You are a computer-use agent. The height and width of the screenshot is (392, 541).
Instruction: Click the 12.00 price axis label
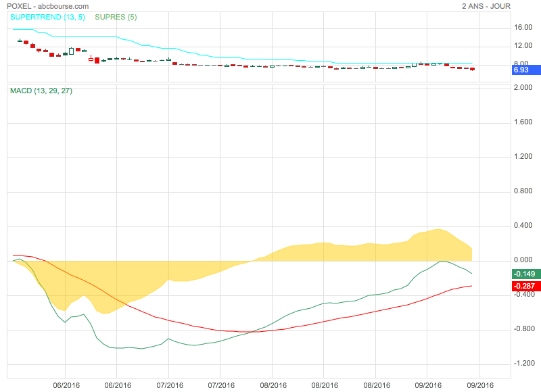523,45
